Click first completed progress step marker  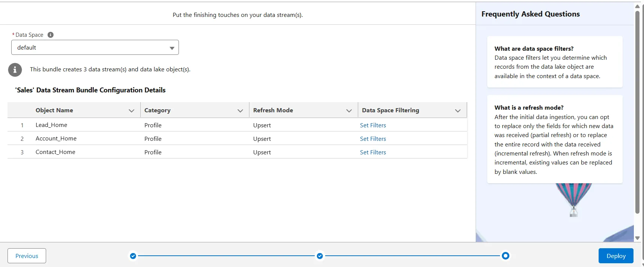[133, 256]
